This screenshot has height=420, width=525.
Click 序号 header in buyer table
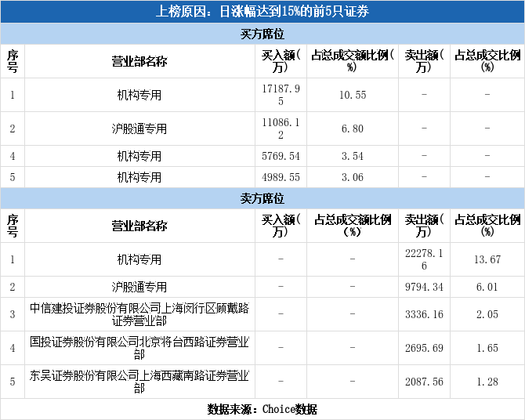click(x=13, y=61)
